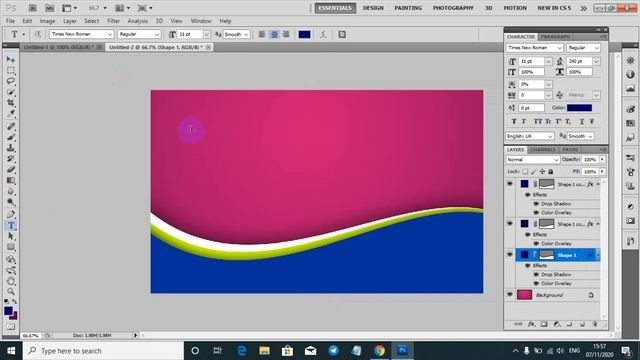Click right align text icon
This screenshot has width=640, height=360.
coord(286,34)
